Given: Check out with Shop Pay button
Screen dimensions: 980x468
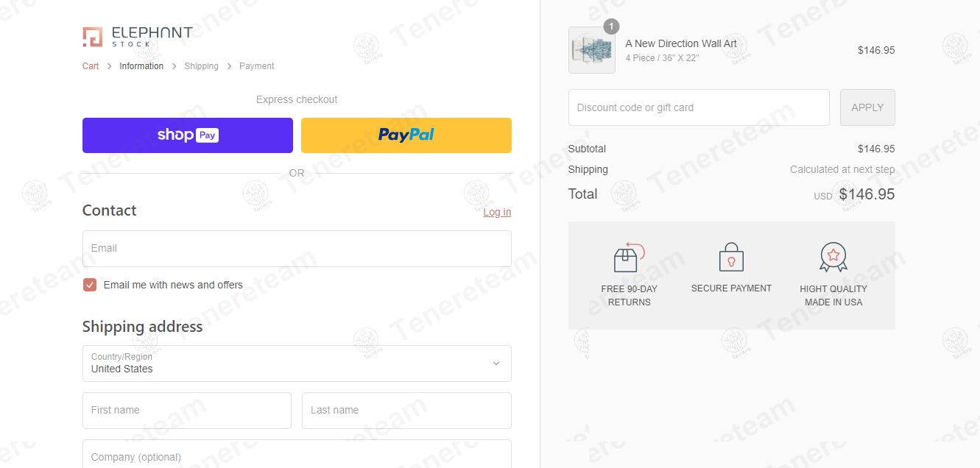Looking at the screenshot, I should point(188,135).
